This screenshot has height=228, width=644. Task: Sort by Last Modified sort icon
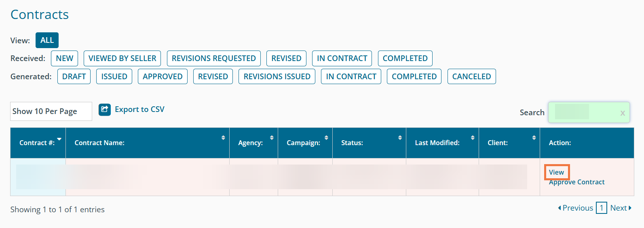(473, 138)
